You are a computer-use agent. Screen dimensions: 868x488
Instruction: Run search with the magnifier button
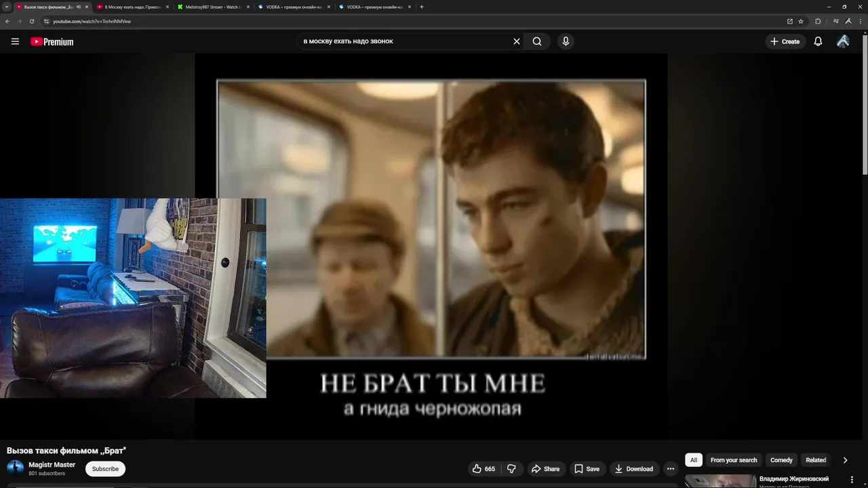[x=537, y=41]
